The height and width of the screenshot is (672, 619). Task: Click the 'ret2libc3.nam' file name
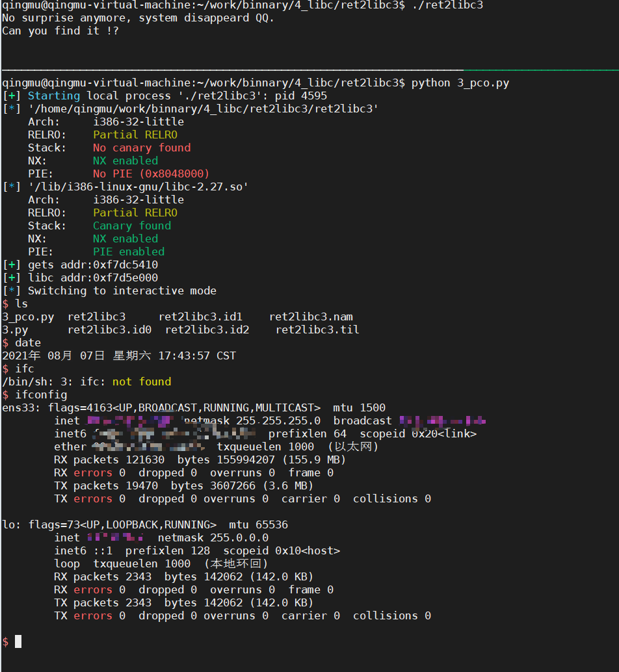(311, 317)
